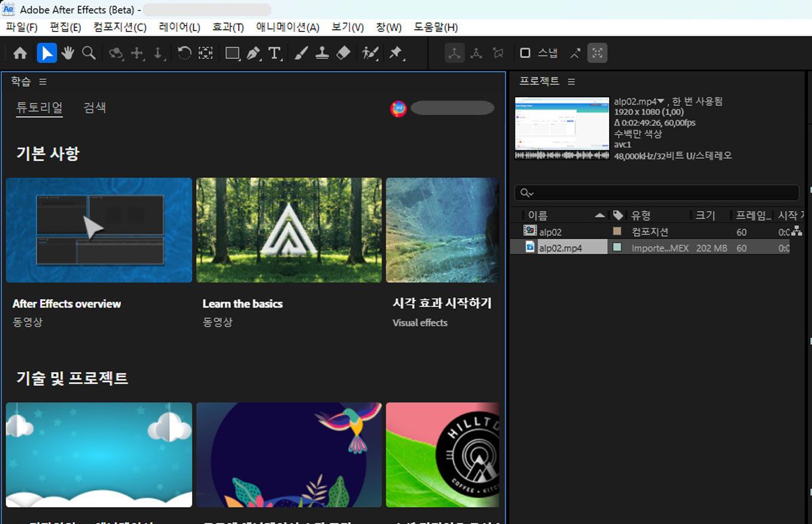Click the snap to collapsed features icon
Viewport: 812px width, 524px height.
click(597, 53)
